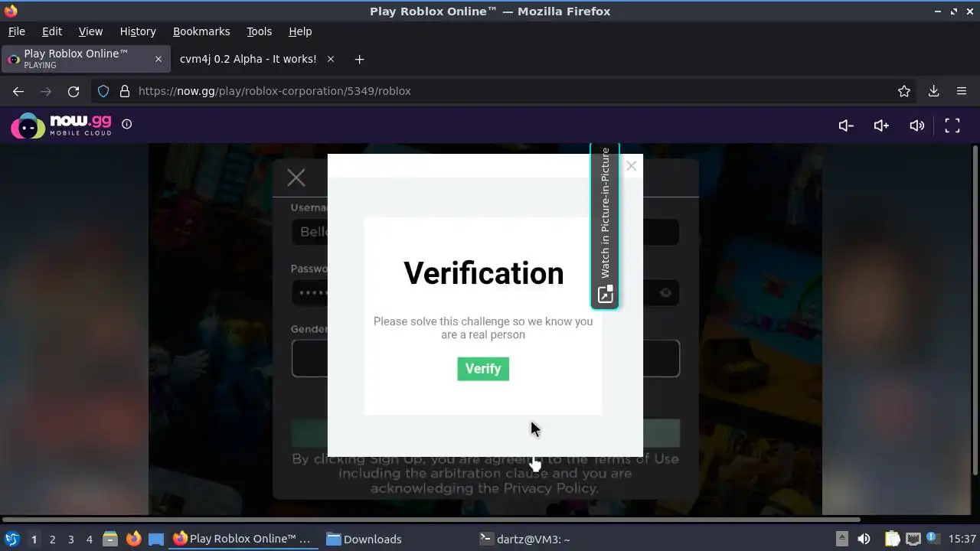Screen dimensions: 980x551
Task: Click the green Verify button
Action: (483, 369)
